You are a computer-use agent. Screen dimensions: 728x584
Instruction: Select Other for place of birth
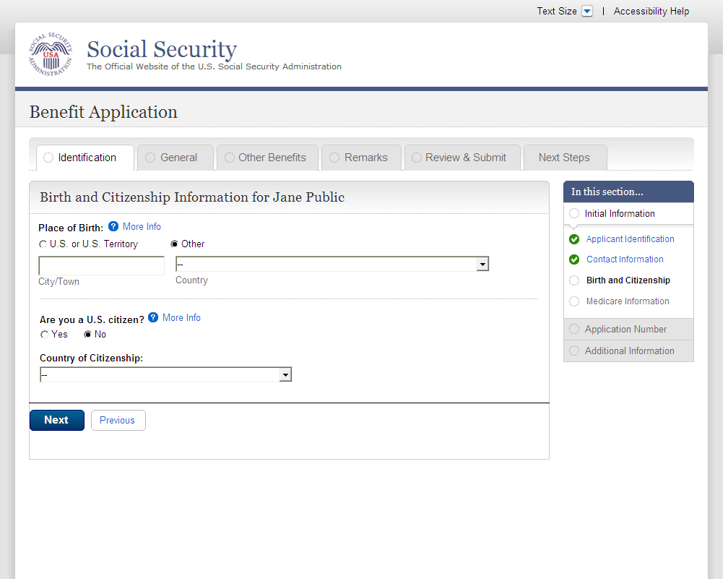tap(175, 244)
